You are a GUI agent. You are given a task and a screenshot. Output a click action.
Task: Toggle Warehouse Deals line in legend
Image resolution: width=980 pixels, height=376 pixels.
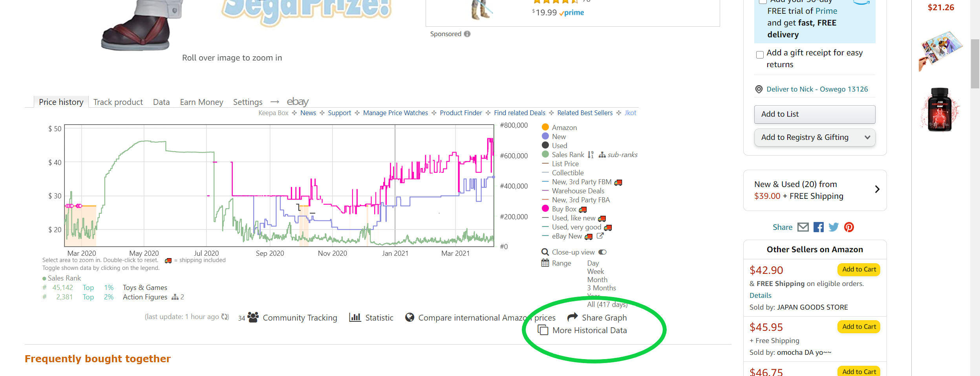573,191
